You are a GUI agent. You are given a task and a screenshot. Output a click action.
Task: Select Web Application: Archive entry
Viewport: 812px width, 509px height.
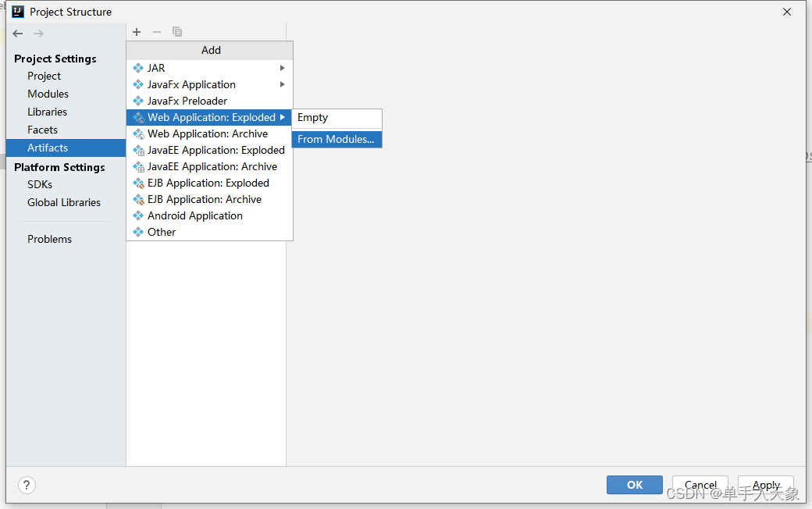click(x=208, y=133)
